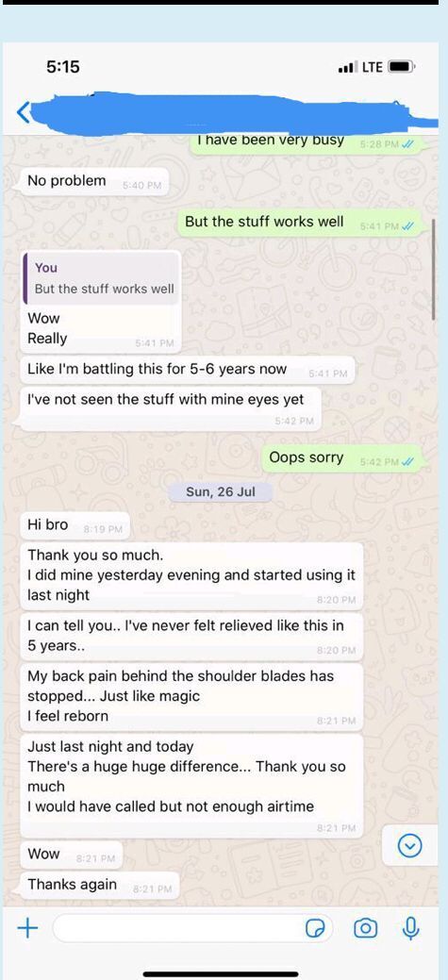Open attachments with the plus icon
The width and height of the screenshot is (448, 980).
[26, 927]
